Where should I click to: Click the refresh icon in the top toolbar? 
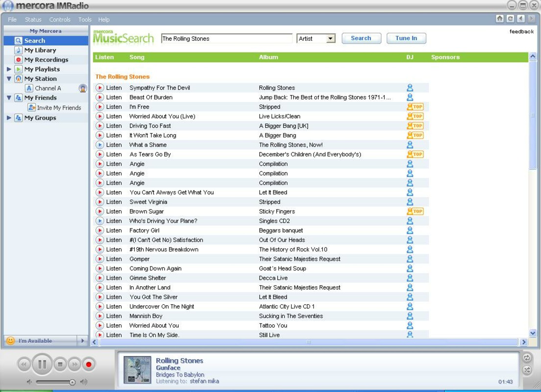(510, 19)
